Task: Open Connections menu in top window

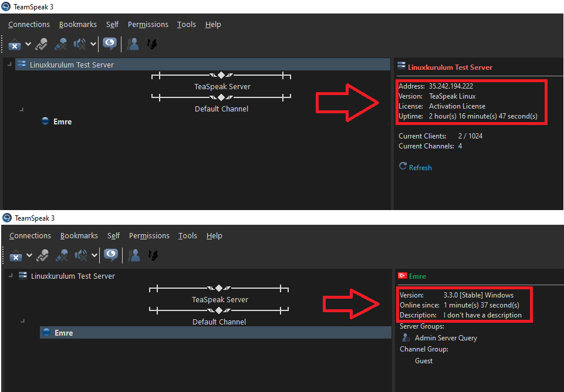Action: [x=29, y=25]
